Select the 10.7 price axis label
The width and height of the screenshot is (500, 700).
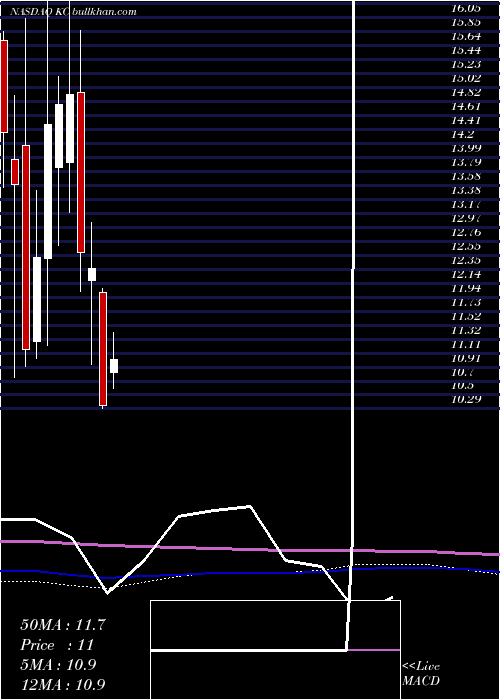tap(462, 373)
